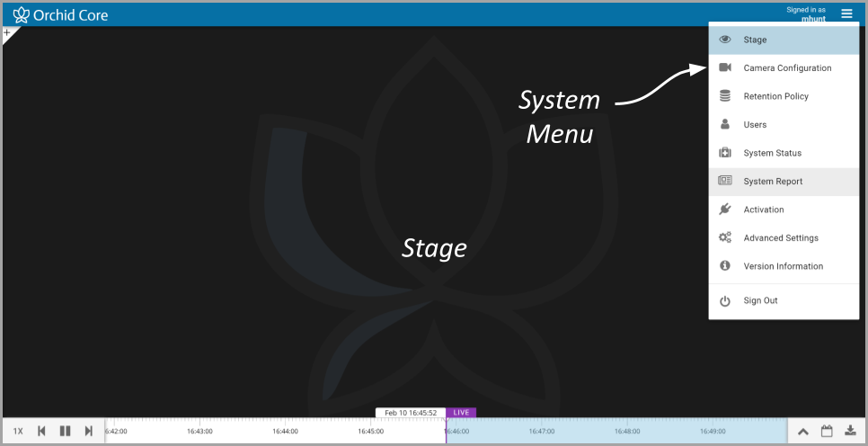Click the report icon for System Report
868x446 pixels.
pos(724,181)
